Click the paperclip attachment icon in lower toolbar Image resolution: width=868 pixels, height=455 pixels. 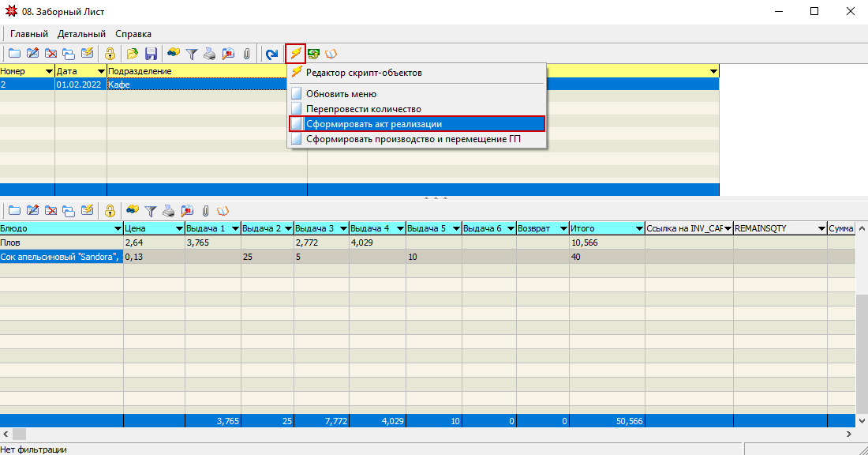coord(205,211)
